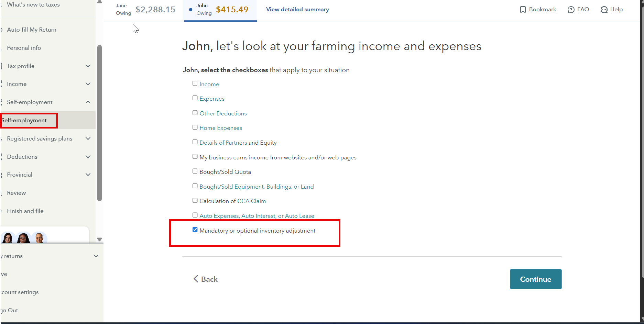Expand the Deductions menu chevron
This screenshot has width=644, height=324.
point(88,157)
